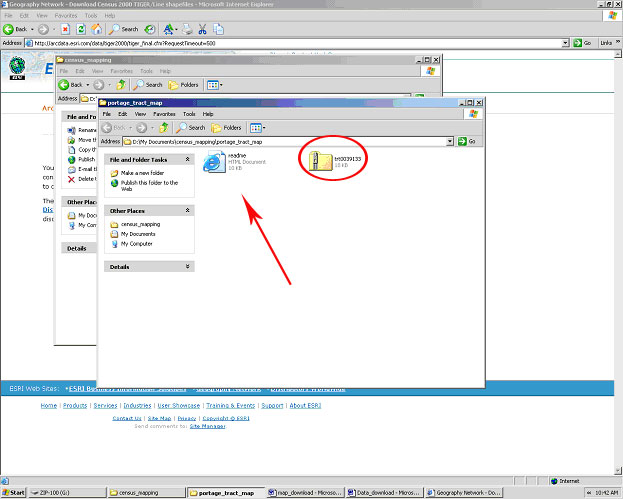Toggle Folders pane in portage_tract_map window
The width and height of the screenshot is (623, 499).
(226, 128)
